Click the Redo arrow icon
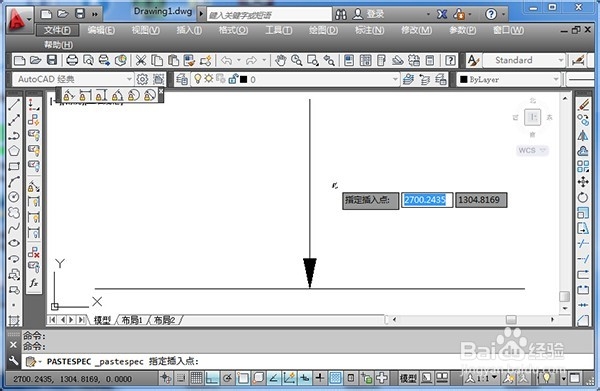The width and height of the screenshot is (600, 391). (251, 60)
